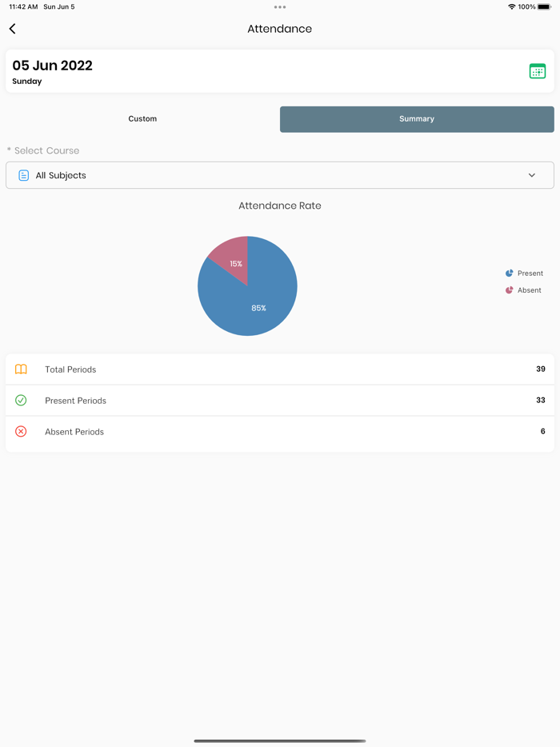Switch to the Custom tab

tap(142, 119)
